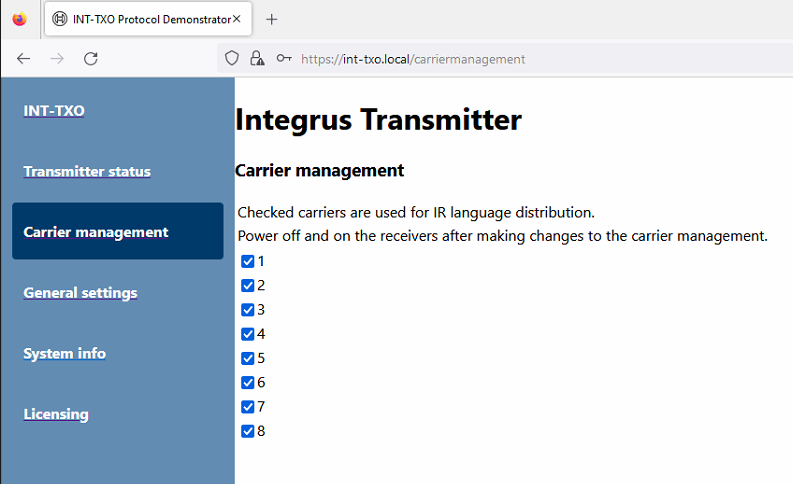
Task: Disable carrier 6 checkbox
Action: click(248, 383)
